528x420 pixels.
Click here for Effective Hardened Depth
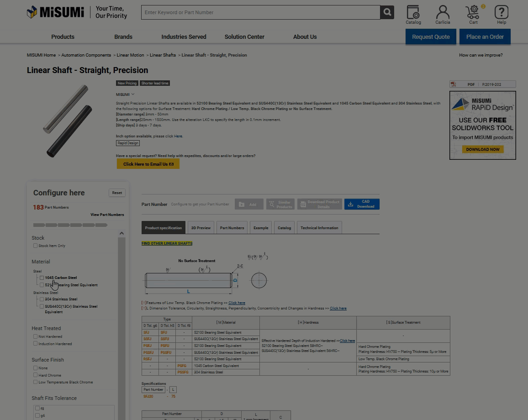click(x=347, y=341)
